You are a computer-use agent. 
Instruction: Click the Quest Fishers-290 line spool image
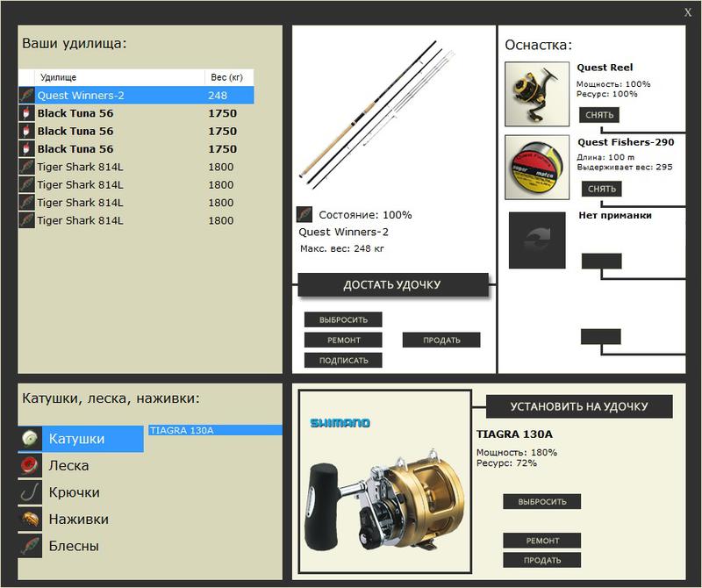[x=537, y=168]
